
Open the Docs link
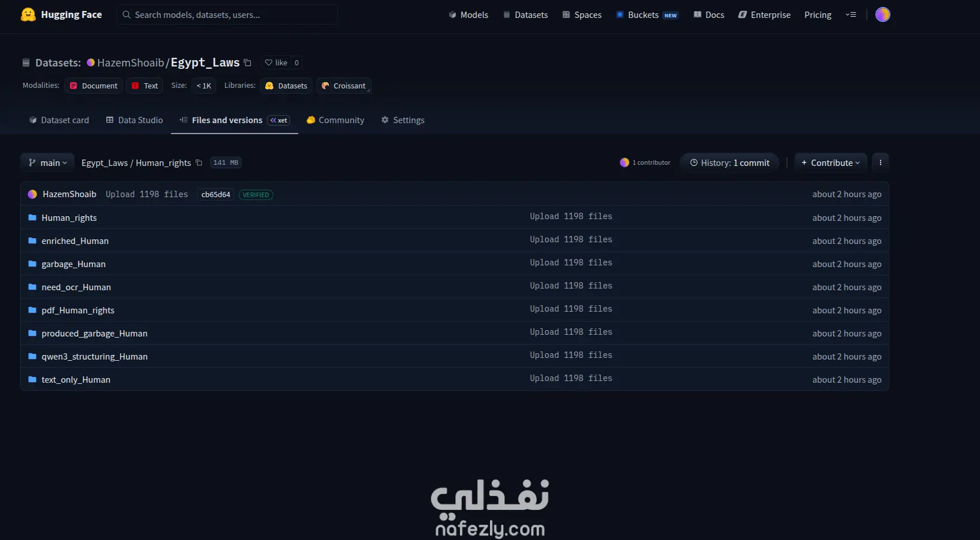[709, 14]
